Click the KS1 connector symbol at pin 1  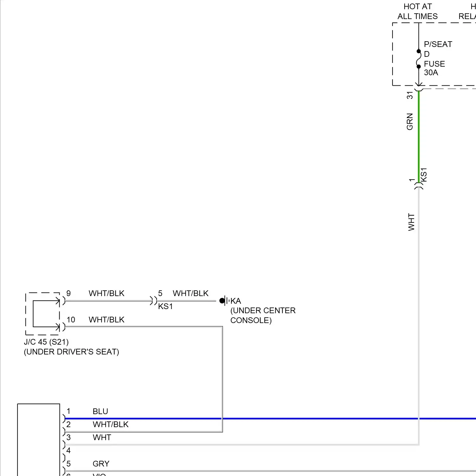[419, 186]
